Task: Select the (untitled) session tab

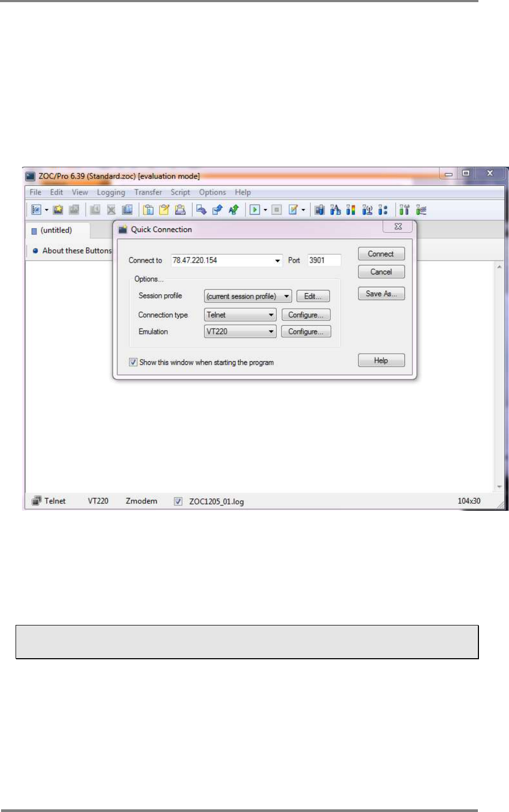Action: [57, 230]
